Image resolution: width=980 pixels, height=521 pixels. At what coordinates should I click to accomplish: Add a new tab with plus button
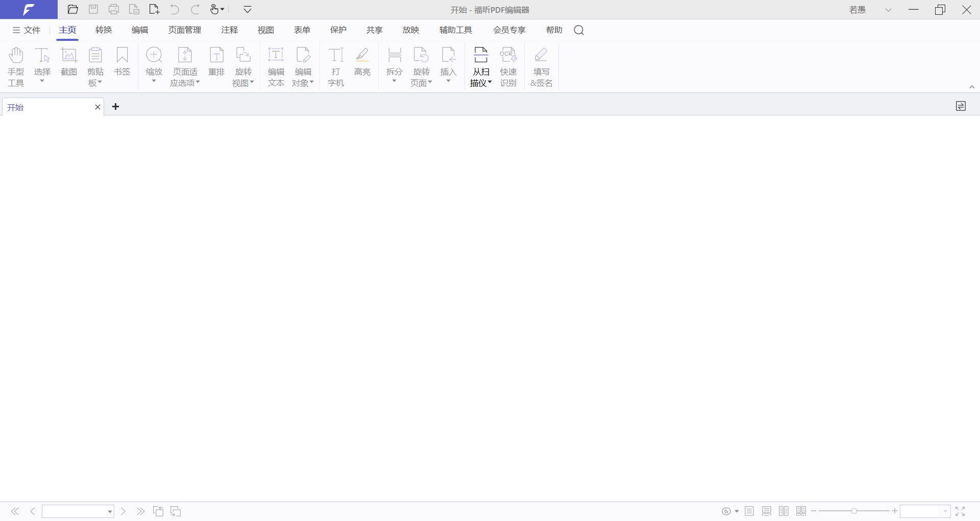116,107
